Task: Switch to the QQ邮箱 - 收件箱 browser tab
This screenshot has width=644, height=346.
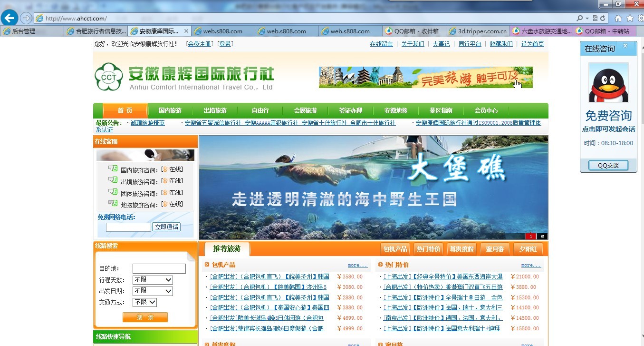Action: (x=415, y=31)
